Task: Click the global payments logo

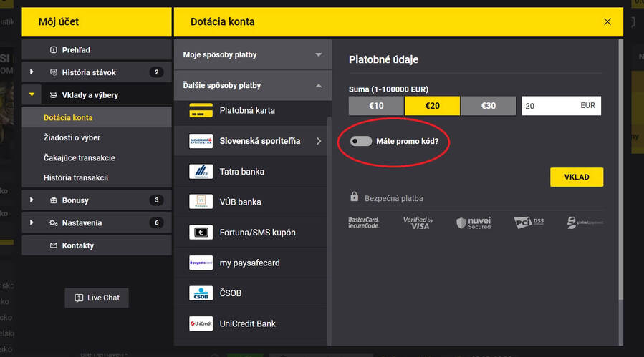Action: click(585, 222)
